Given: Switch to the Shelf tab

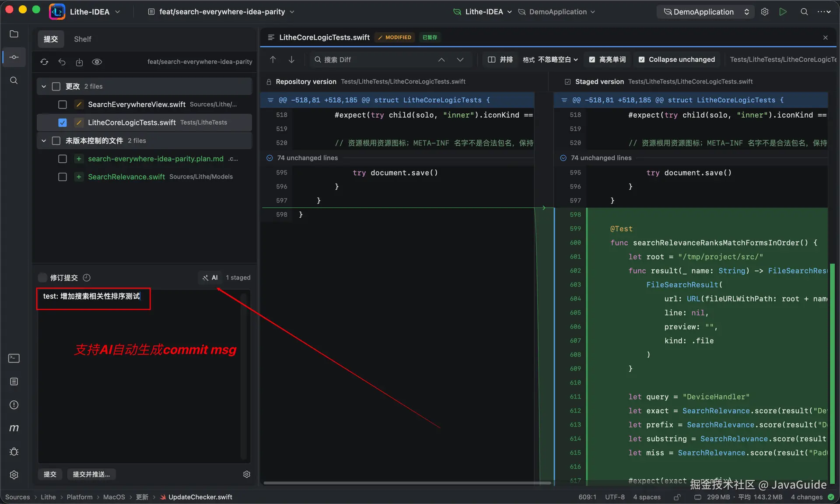Looking at the screenshot, I should point(82,39).
